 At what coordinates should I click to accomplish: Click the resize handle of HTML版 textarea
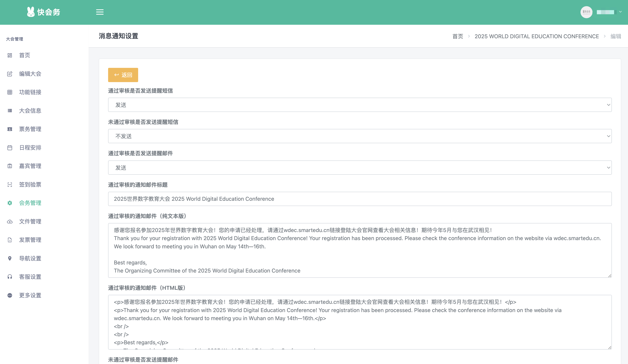[x=610, y=347]
